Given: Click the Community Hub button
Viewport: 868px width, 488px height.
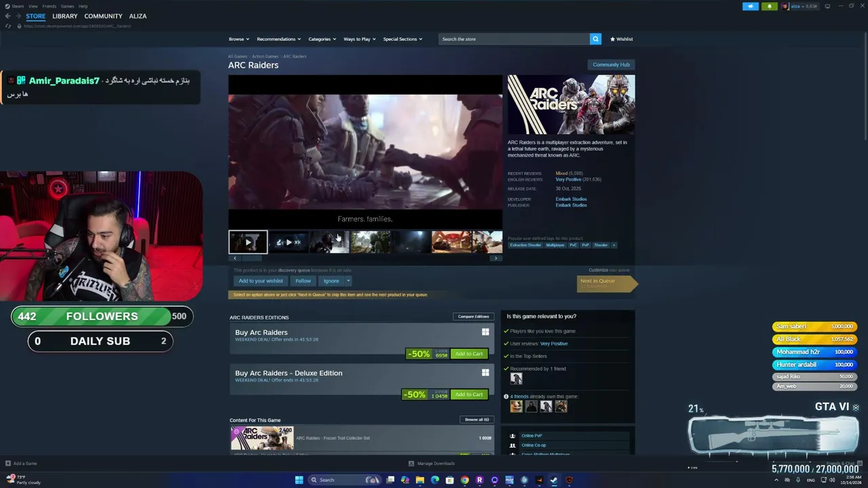Looking at the screenshot, I should (611, 64).
